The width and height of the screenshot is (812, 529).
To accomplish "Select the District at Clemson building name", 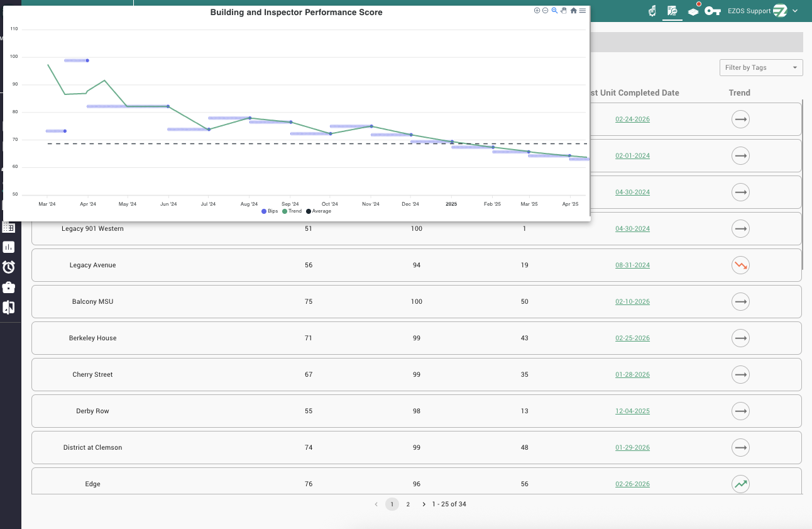I will [92, 448].
